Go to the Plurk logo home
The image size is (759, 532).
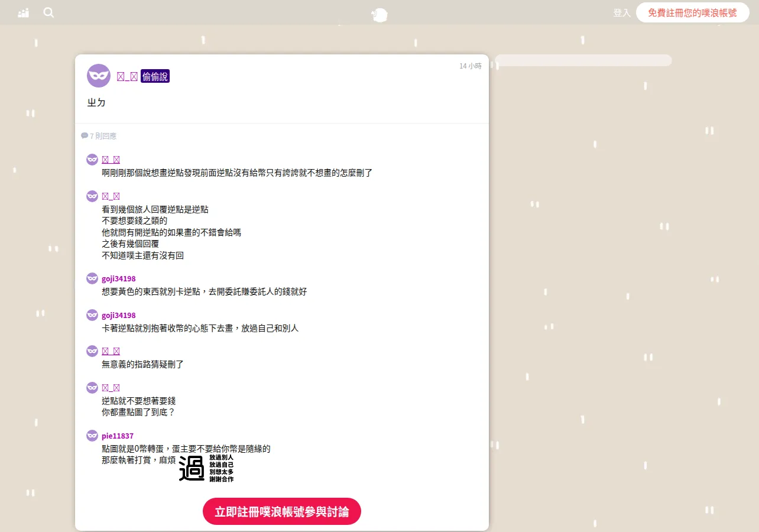coord(379,15)
